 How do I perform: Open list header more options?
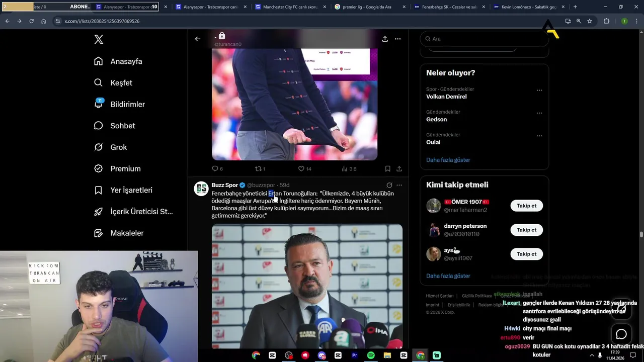397,39
